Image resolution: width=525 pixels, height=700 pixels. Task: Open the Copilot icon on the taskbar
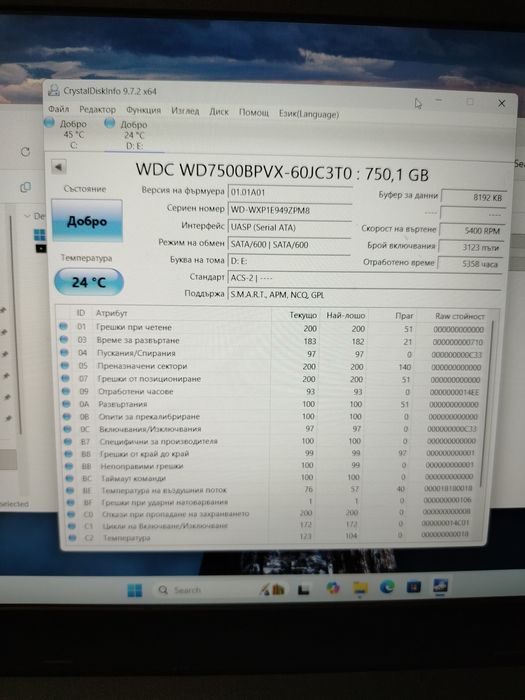coord(333,589)
